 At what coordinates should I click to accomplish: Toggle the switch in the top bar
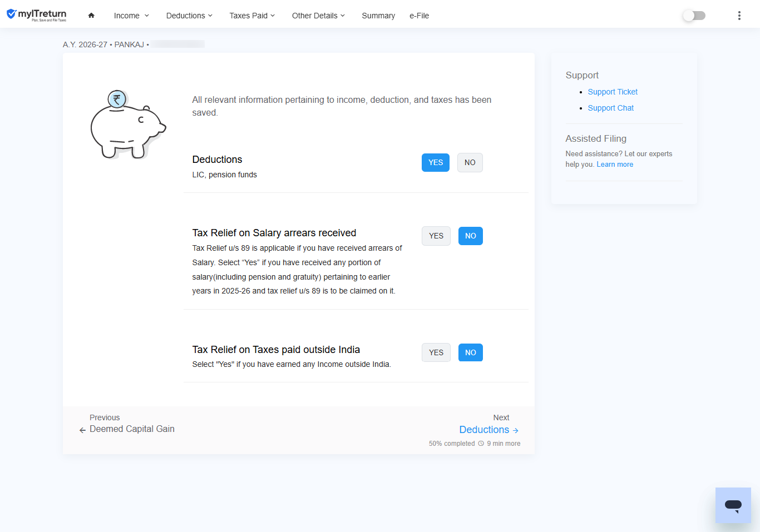[x=694, y=16]
